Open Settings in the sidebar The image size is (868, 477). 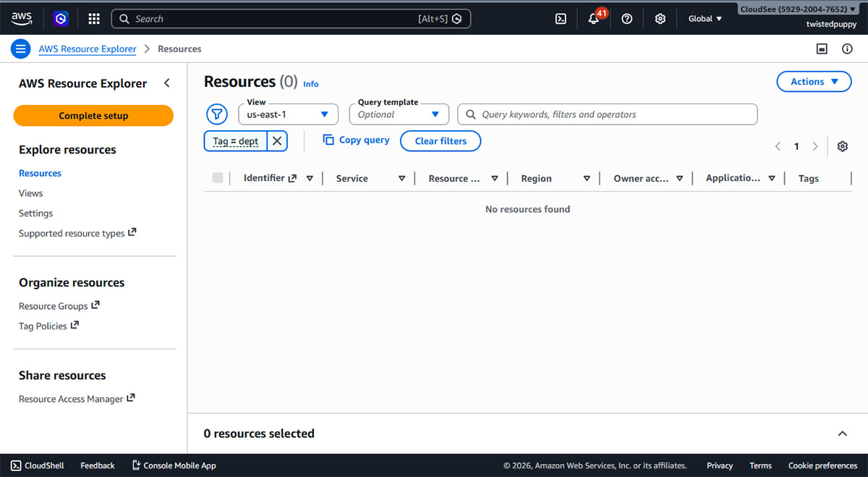point(35,214)
